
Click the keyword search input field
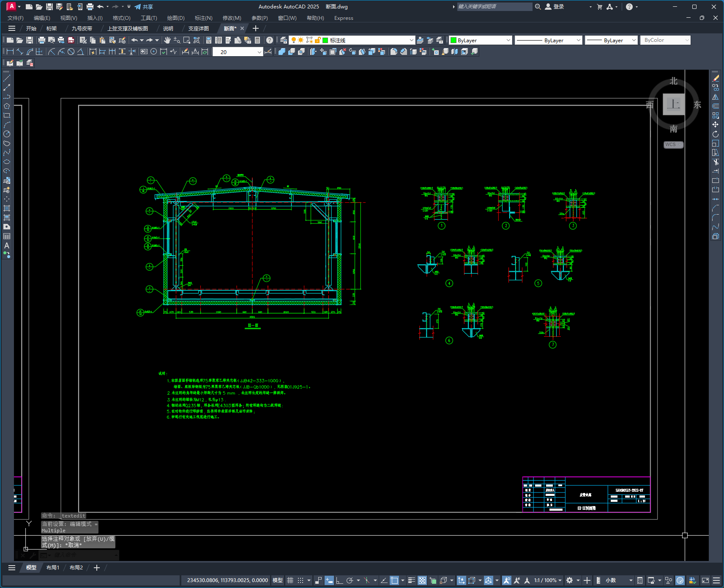pyautogui.click(x=495, y=7)
